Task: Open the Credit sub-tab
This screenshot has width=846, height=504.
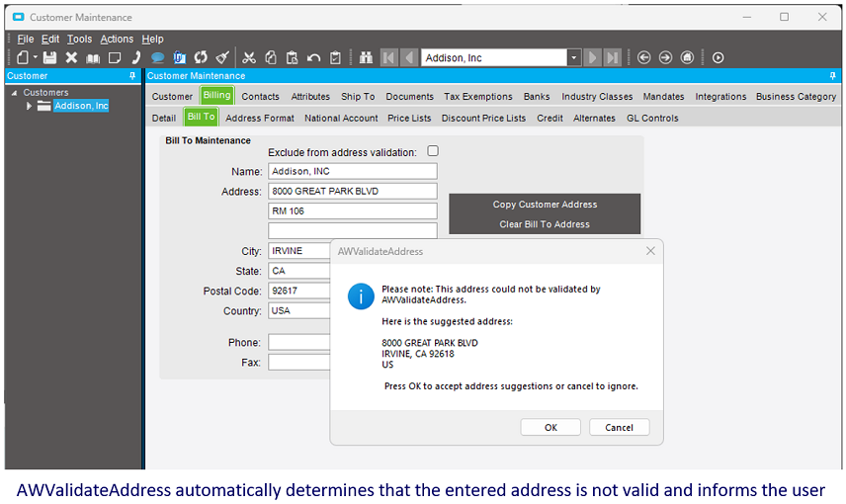Action: [x=550, y=119]
